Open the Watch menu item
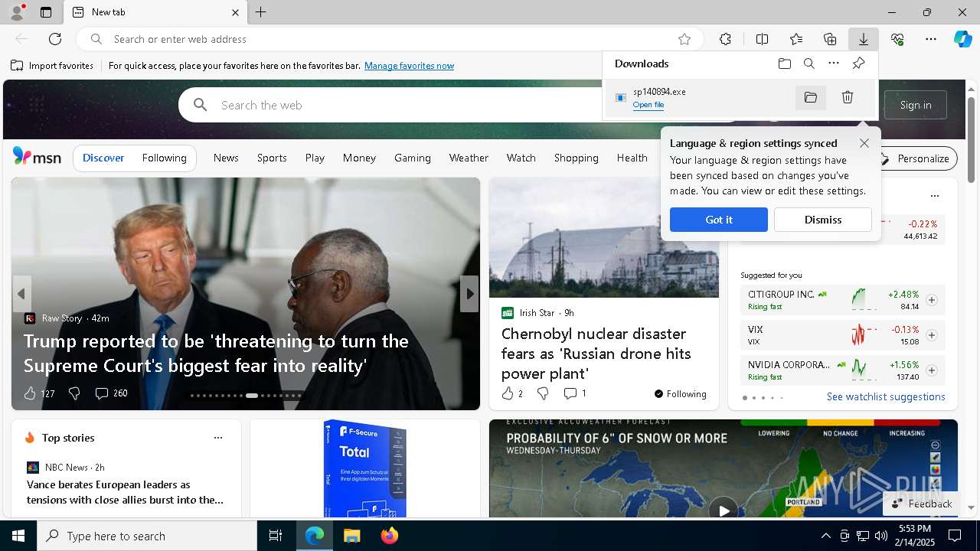 [521, 158]
